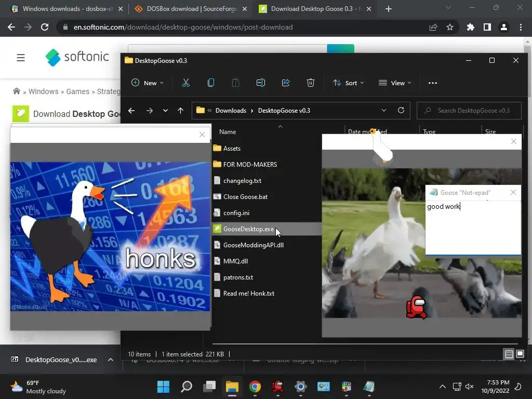
Task: Switch to details view icon in status bar
Action: (509, 354)
